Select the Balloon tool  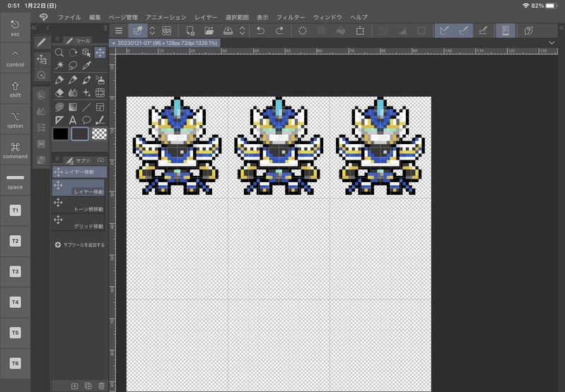point(86,120)
